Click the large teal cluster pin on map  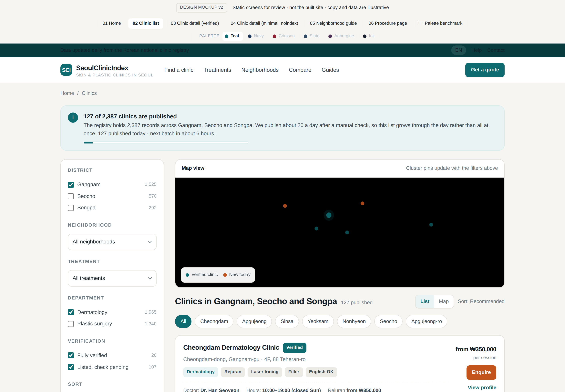[329, 215]
